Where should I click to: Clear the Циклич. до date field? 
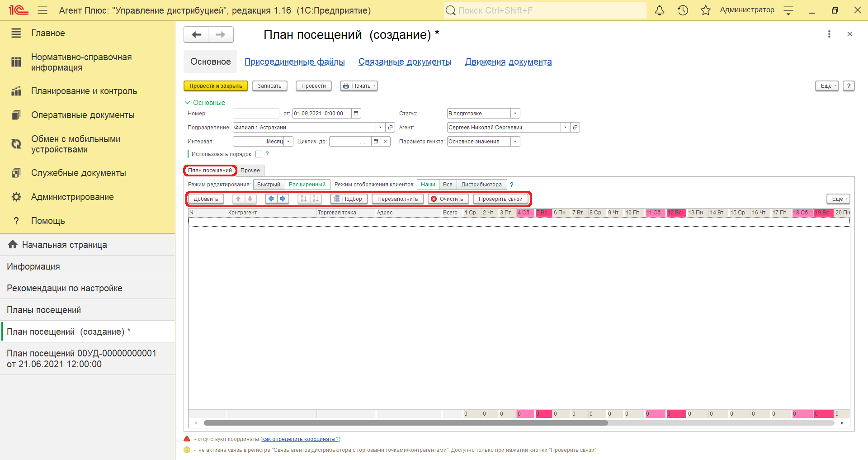(386, 142)
